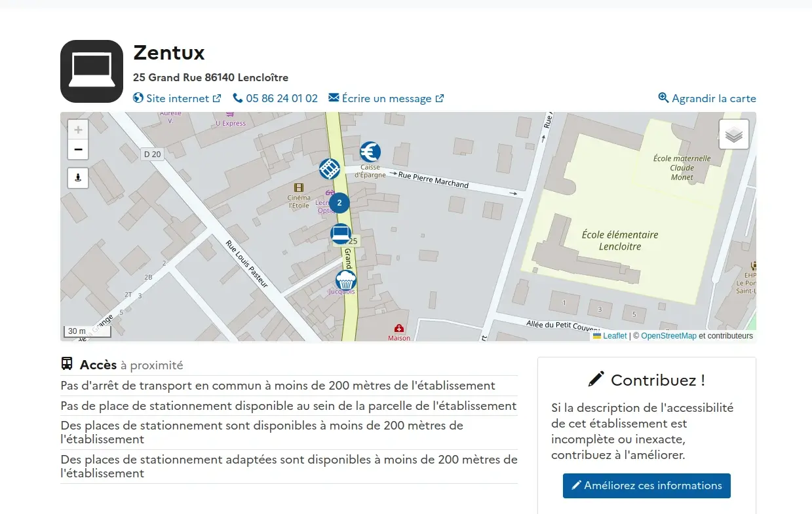Call phone number 05 86 24 01 02
This screenshot has width=812, height=514.
pos(275,98)
